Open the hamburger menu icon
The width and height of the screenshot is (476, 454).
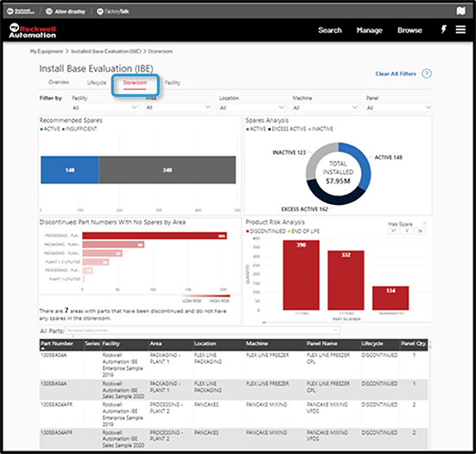[x=460, y=29]
